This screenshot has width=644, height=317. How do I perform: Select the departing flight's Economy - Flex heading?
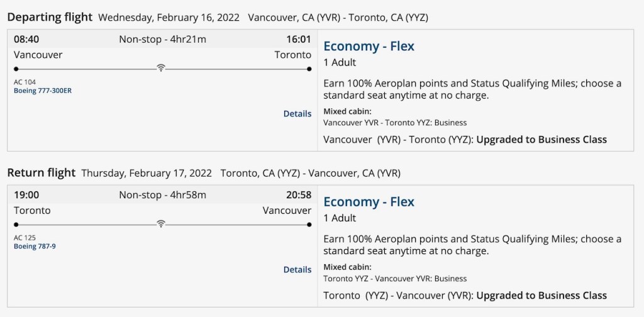point(369,46)
